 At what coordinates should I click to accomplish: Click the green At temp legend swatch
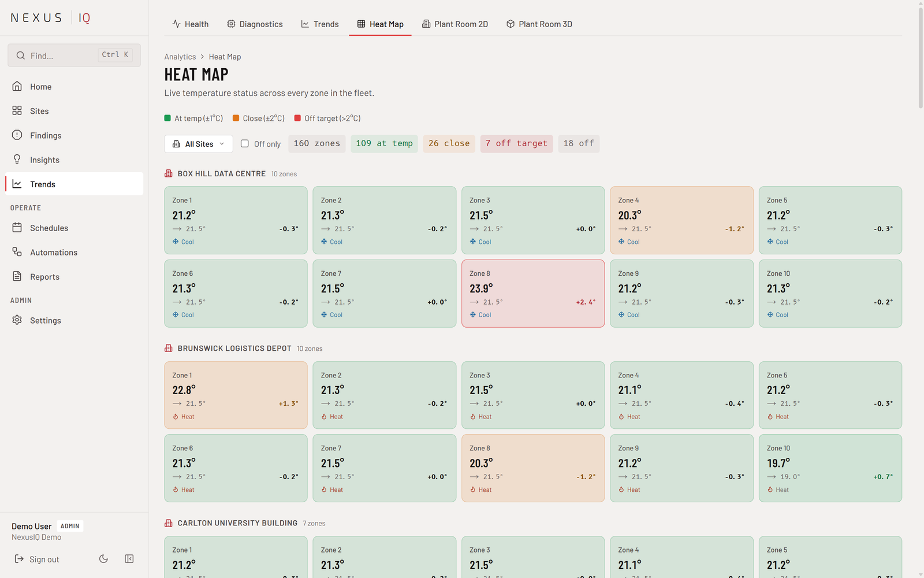(167, 118)
